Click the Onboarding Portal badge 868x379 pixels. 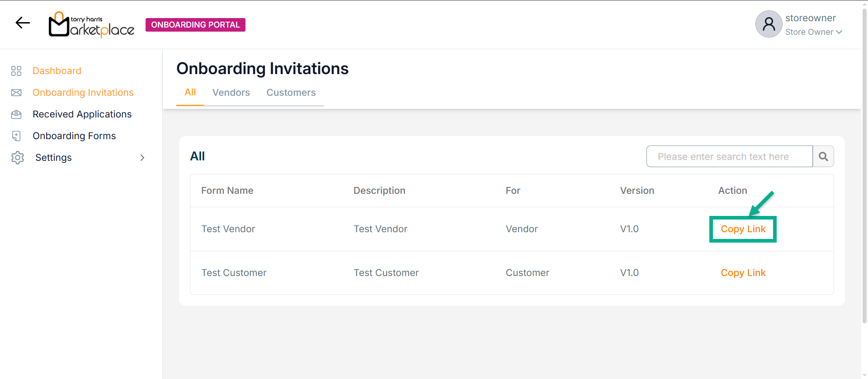(195, 25)
